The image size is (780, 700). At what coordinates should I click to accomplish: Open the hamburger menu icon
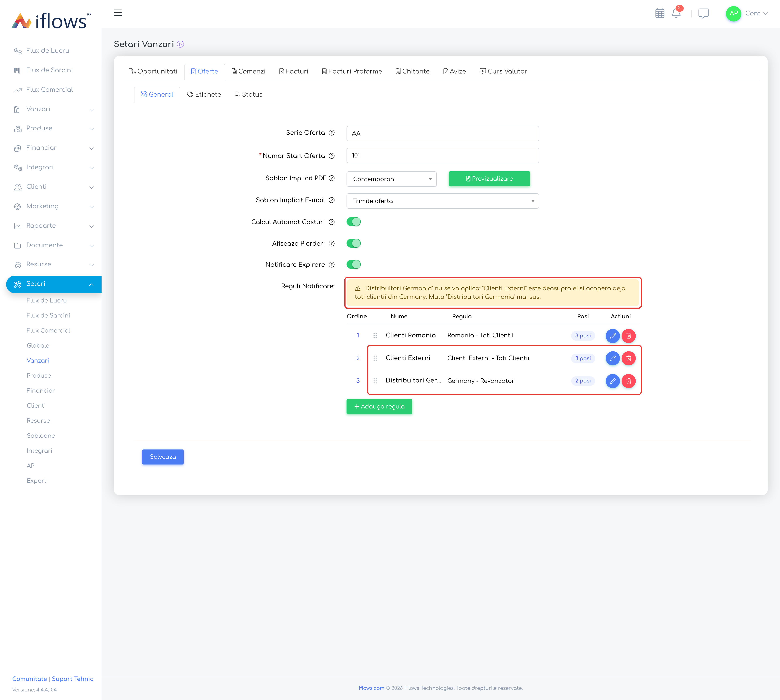118,13
